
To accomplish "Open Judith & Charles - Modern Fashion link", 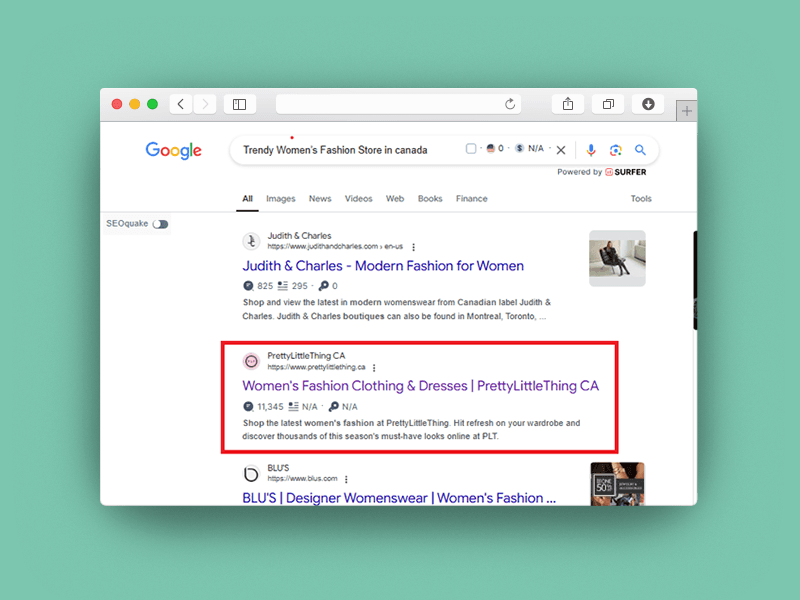I will point(383,266).
